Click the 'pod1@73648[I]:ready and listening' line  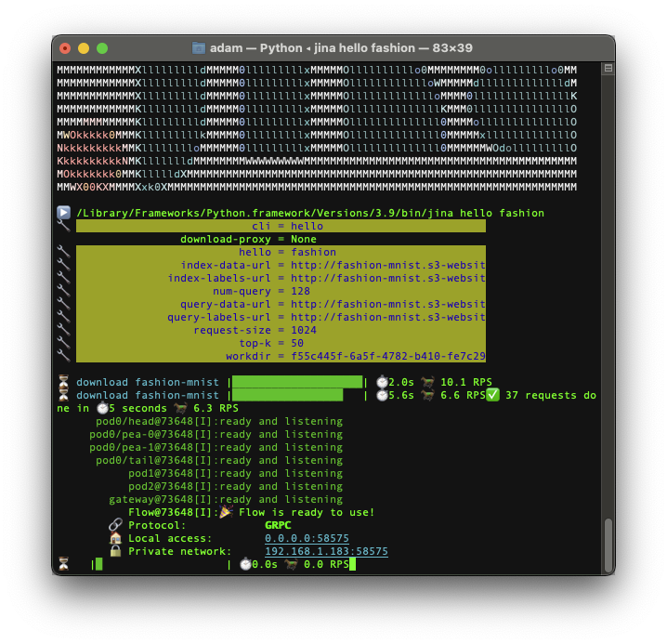235,473
